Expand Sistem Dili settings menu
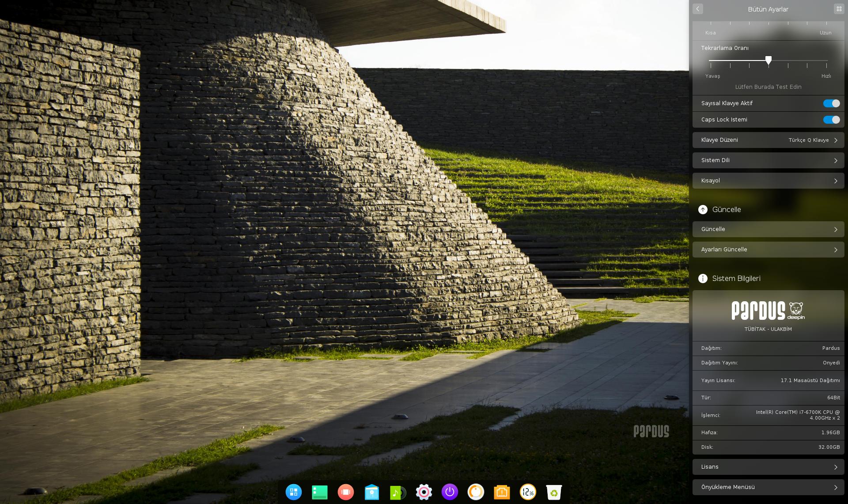Viewport: 848px width, 504px height. coord(769,160)
